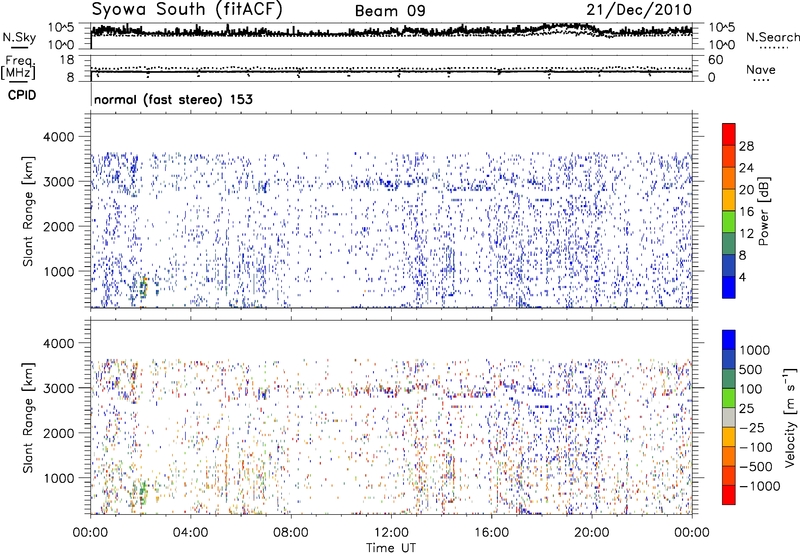Click the 'Power [dB]' colorbar label

[x=764, y=211]
